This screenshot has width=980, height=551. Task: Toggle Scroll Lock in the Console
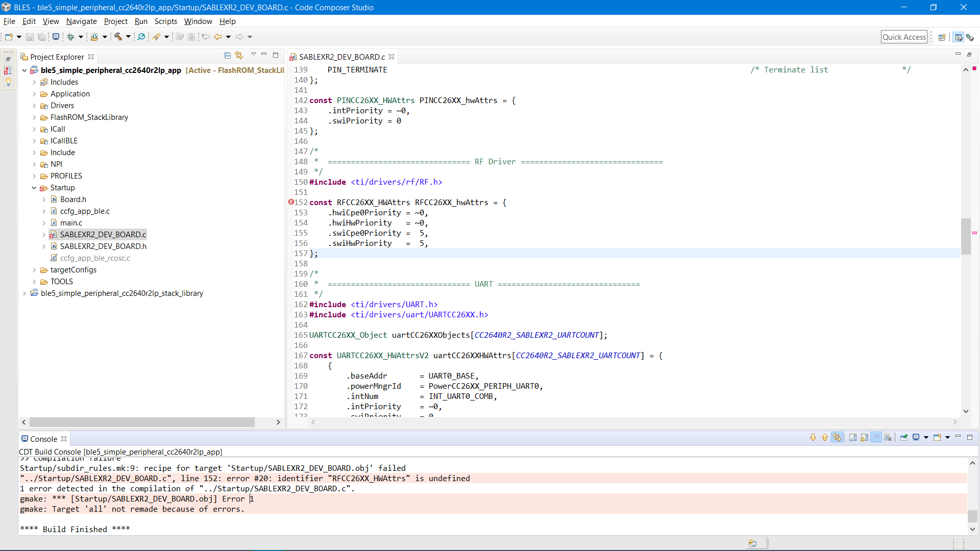[x=864, y=437]
